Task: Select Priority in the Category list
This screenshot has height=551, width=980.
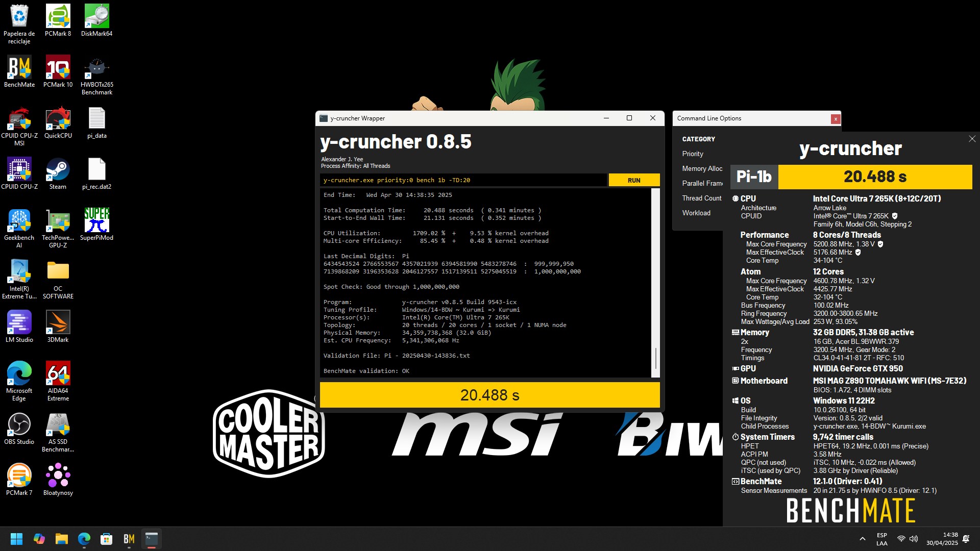Action: coord(693,154)
